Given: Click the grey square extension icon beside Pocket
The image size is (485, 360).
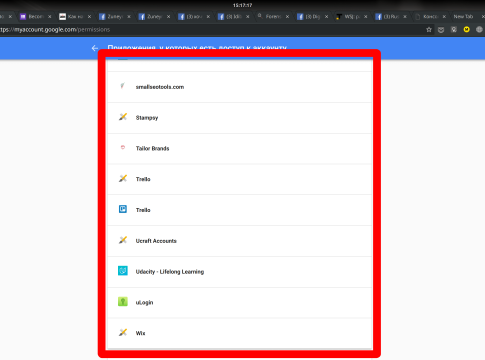Looking at the screenshot, I should [454, 30].
